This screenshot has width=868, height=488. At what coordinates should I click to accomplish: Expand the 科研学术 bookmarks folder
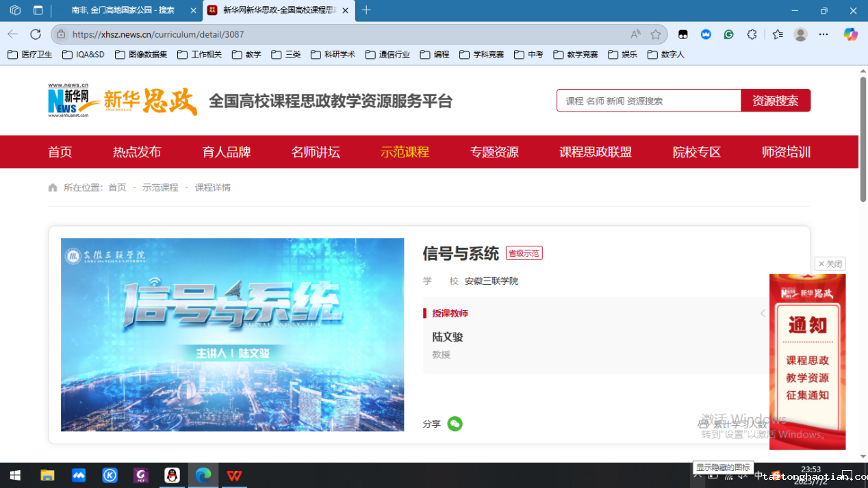point(333,54)
